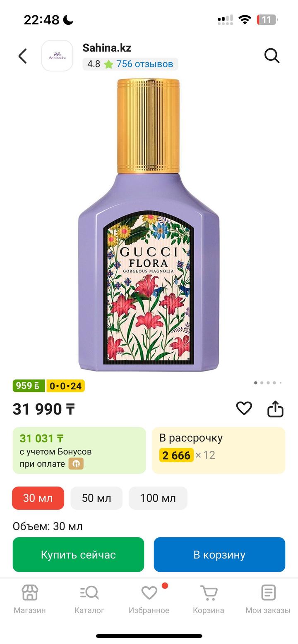
Task: Tap the back arrow icon
Action: click(x=23, y=56)
